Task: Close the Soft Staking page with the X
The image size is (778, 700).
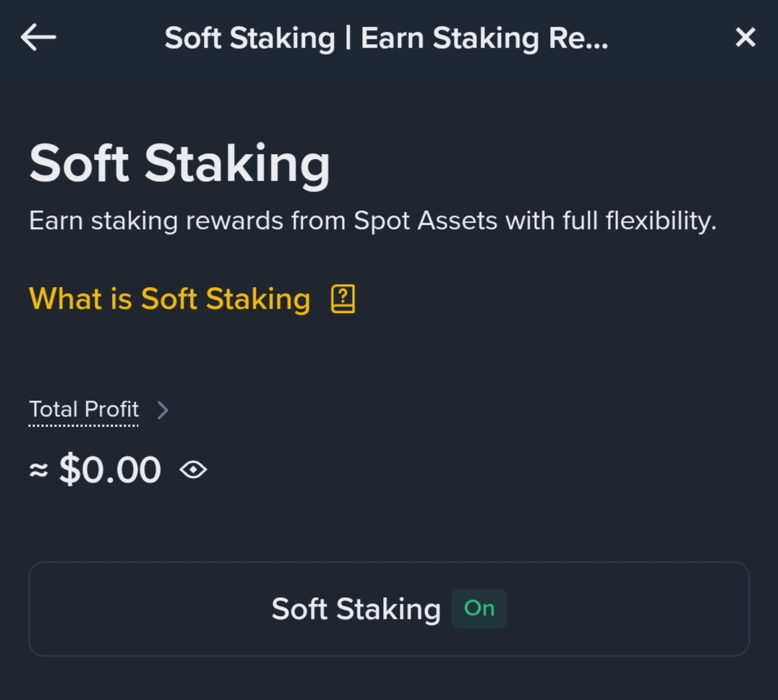Action: coord(745,37)
